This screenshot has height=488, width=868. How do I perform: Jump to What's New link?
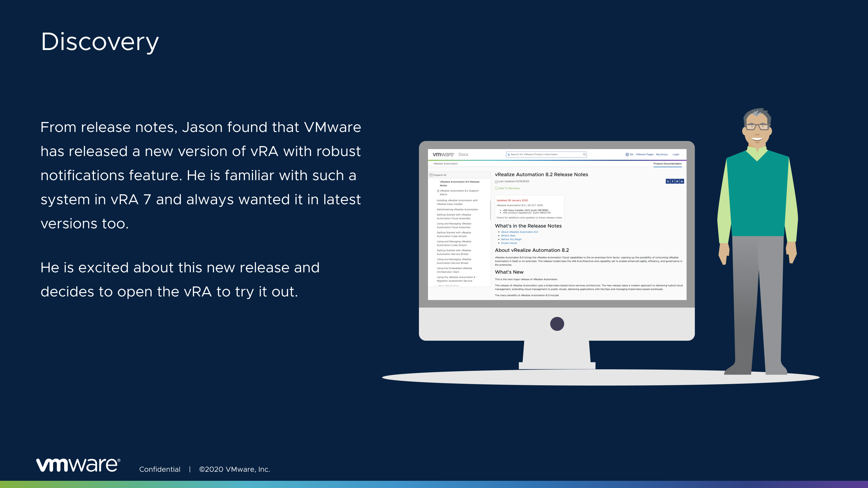click(x=508, y=235)
